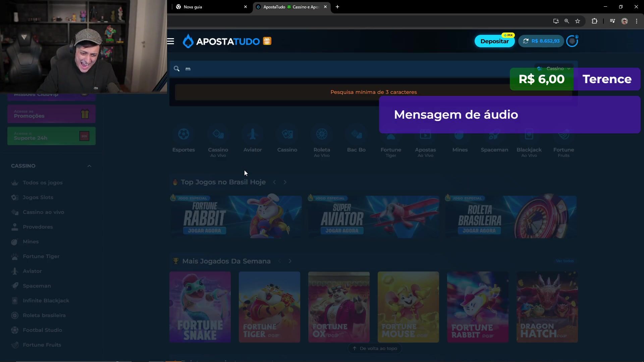Collapse the CASSINO sidebar section
Screen dimensions: 644x362
coord(89,166)
